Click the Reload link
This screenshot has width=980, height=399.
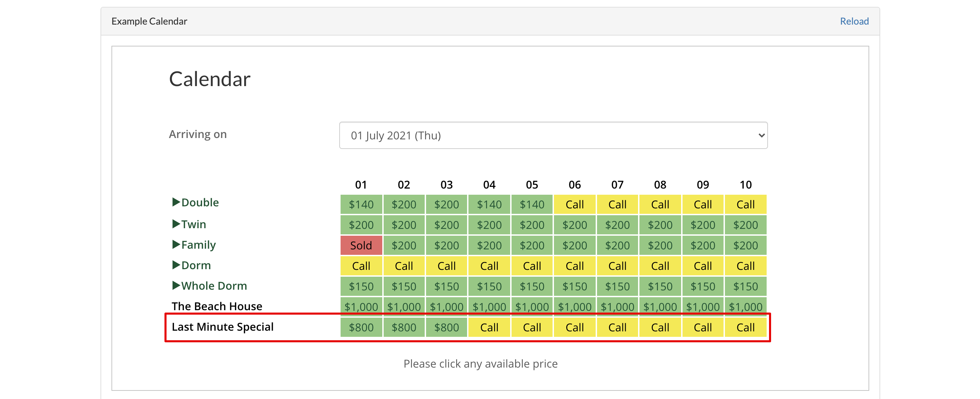pyautogui.click(x=854, y=21)
